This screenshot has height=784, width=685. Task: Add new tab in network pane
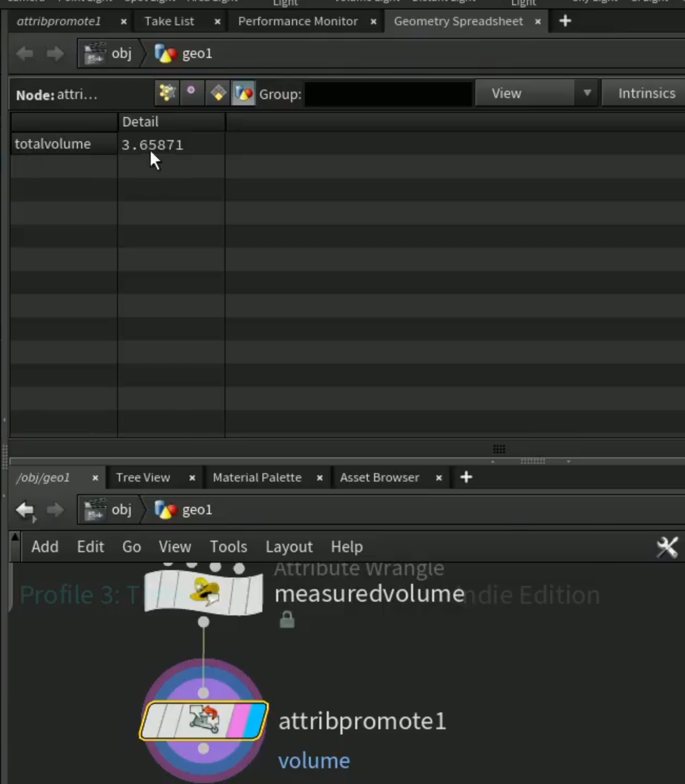click(x=466, y=477)
